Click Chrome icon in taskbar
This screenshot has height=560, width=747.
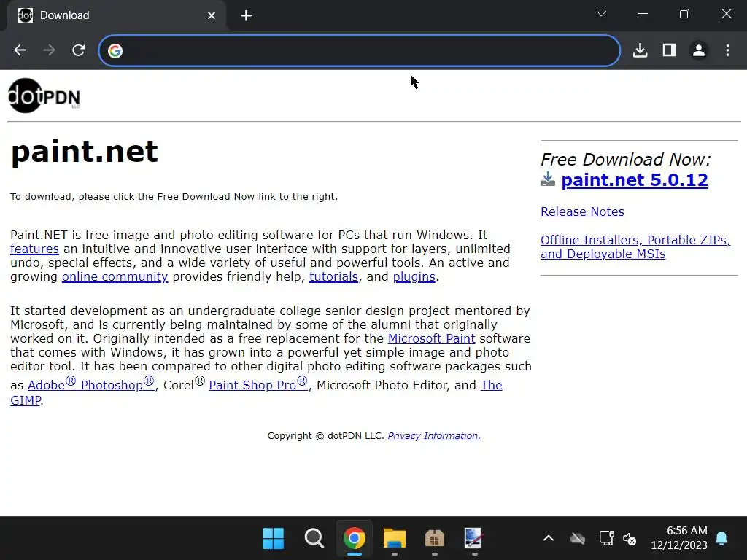[354, 539]
